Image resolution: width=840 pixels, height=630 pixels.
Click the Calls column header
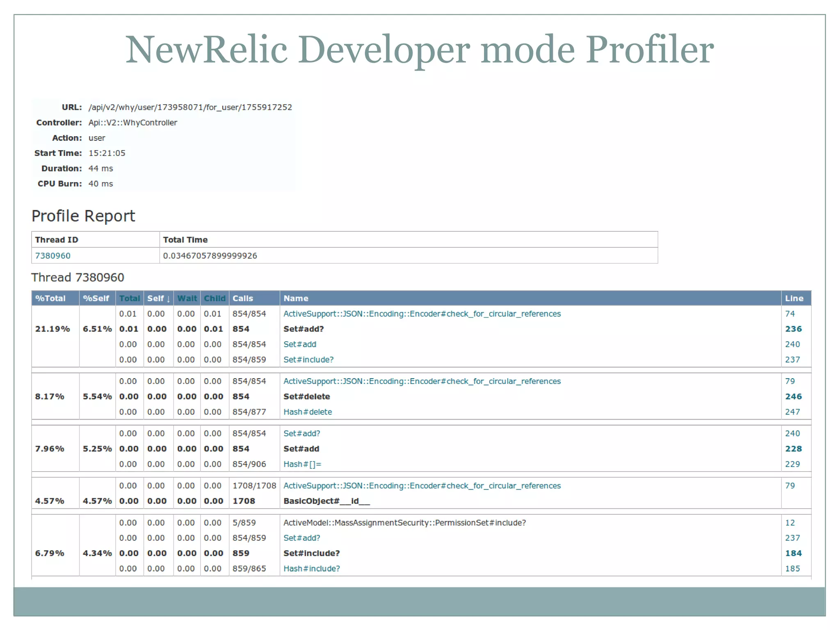click(243, 298)
